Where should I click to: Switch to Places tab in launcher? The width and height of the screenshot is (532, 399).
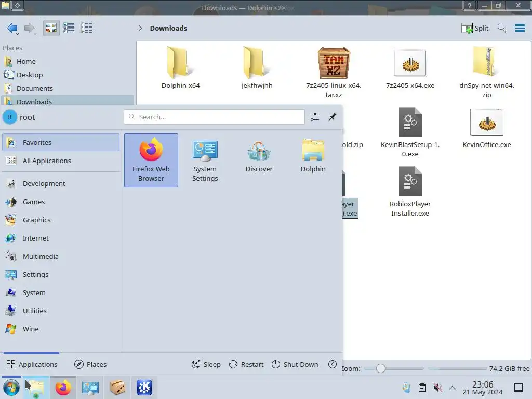90,364
